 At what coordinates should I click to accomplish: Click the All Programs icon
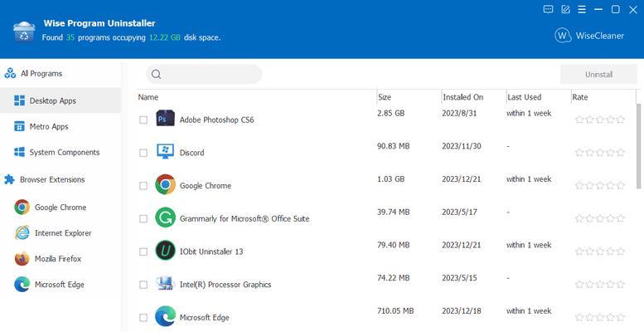tap(10, 74)
